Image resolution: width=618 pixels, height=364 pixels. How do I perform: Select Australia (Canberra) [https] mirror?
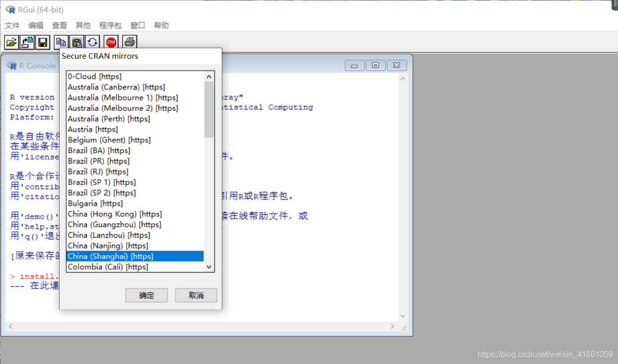(135, 87)
